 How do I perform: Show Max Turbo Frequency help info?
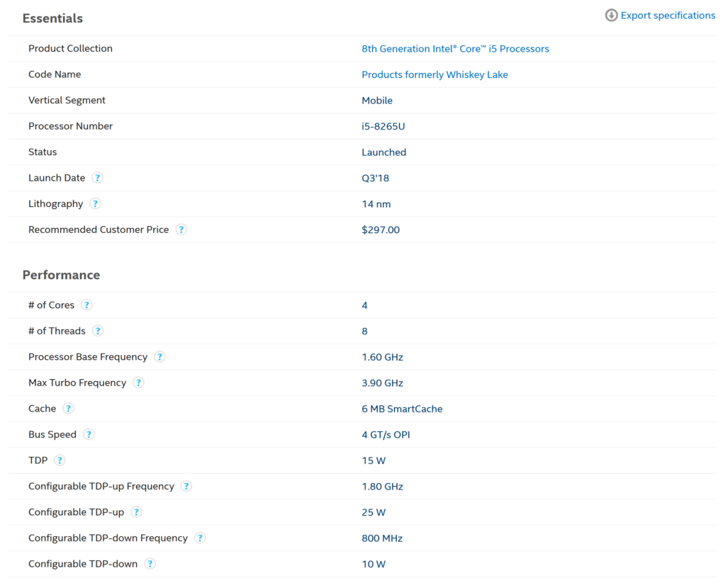coord(139,383)
